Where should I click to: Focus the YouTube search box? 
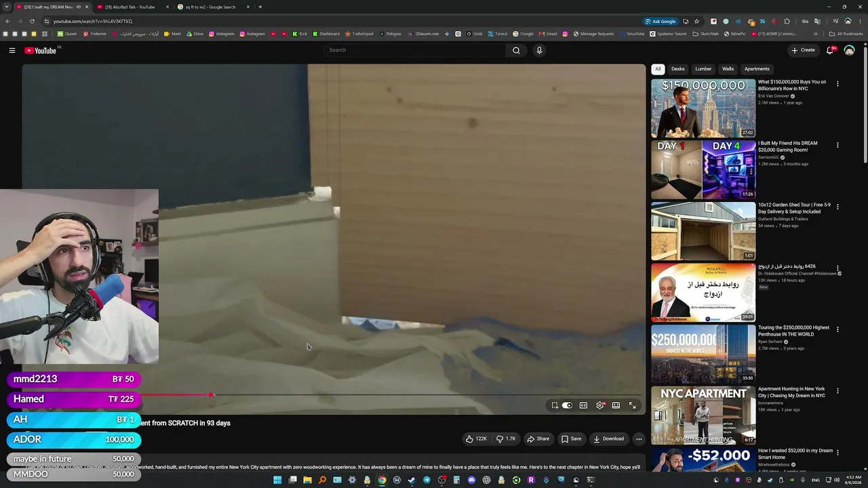click(415, 50)
